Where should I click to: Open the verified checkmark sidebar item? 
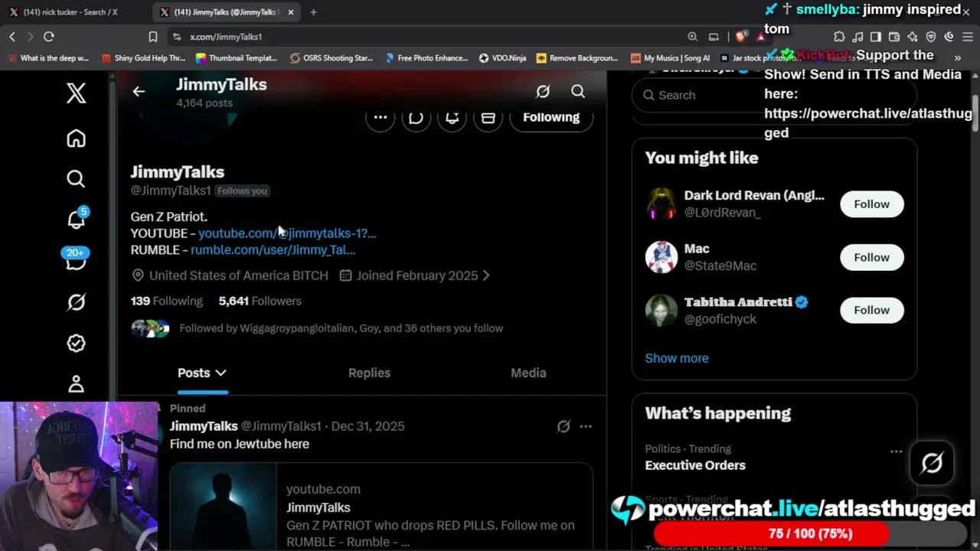(76, 343)
